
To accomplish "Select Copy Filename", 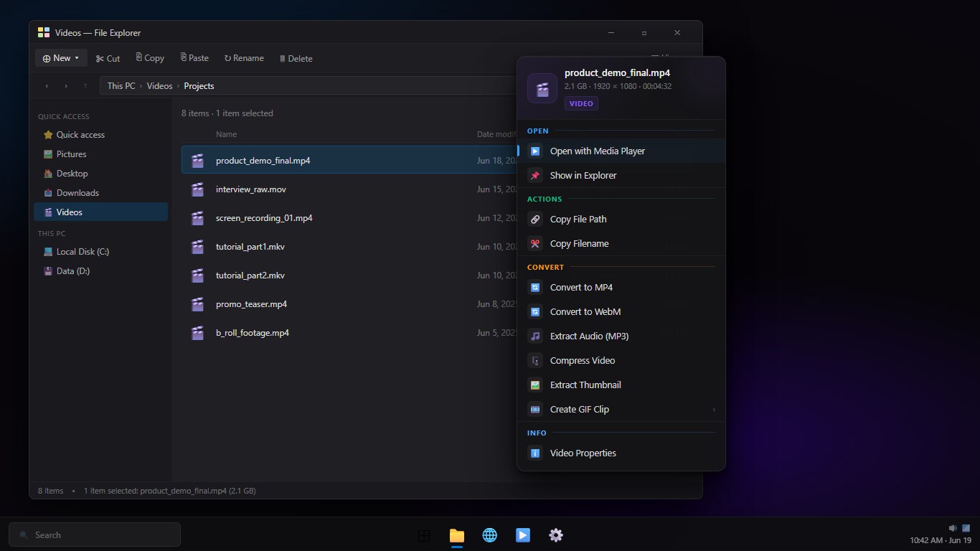I will coord(621,243).
